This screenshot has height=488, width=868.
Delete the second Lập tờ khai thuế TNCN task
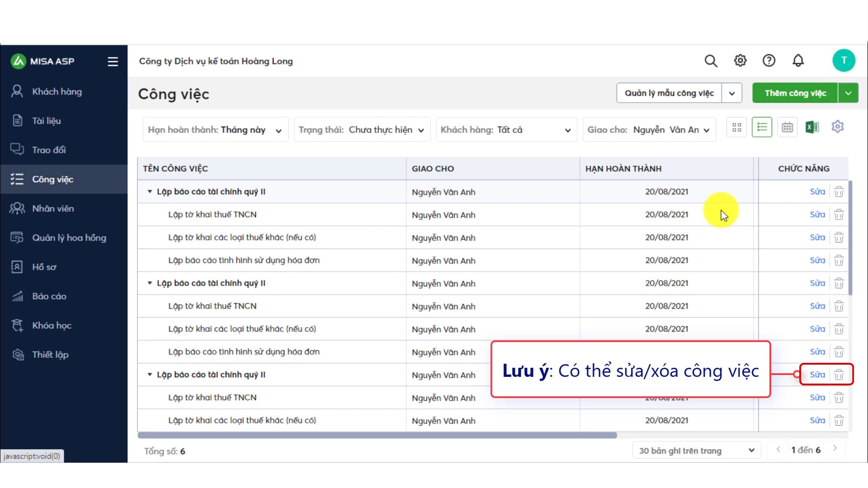pos(839,306)
